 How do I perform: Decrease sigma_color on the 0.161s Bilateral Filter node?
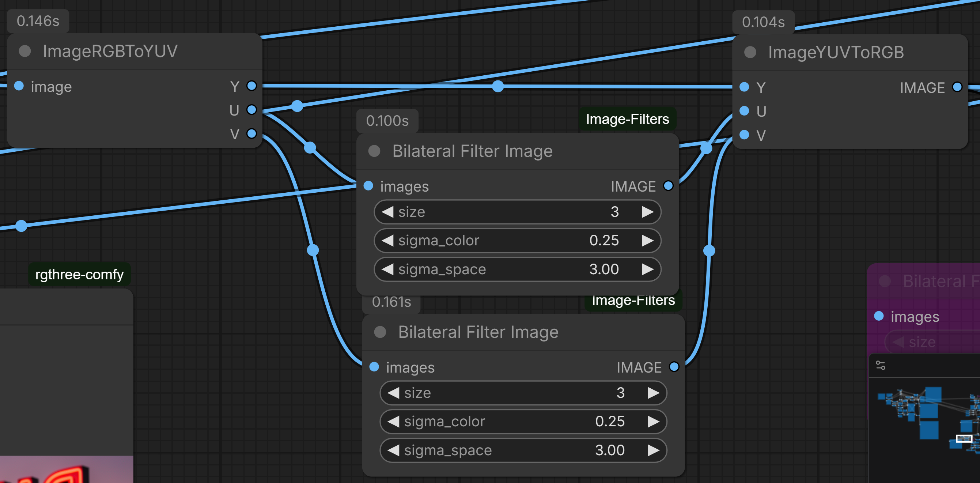pos(393,421)
